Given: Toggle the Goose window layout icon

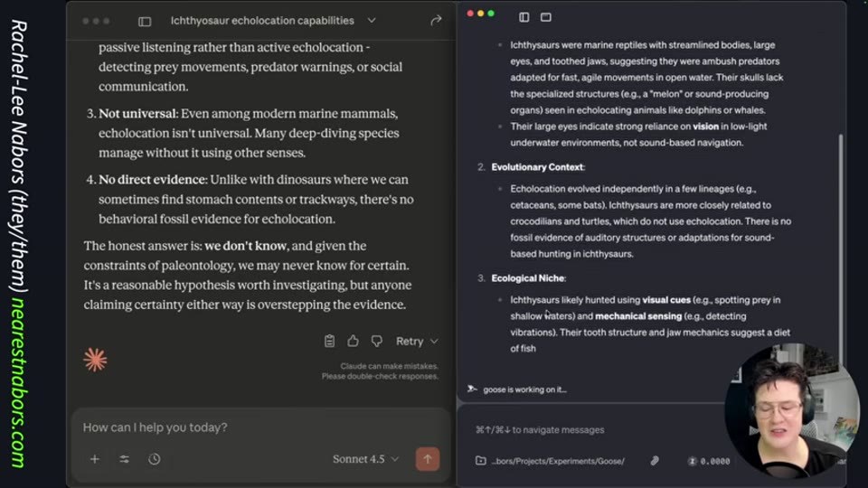Looking at the screenshot, I should click(x=546, y=17).
